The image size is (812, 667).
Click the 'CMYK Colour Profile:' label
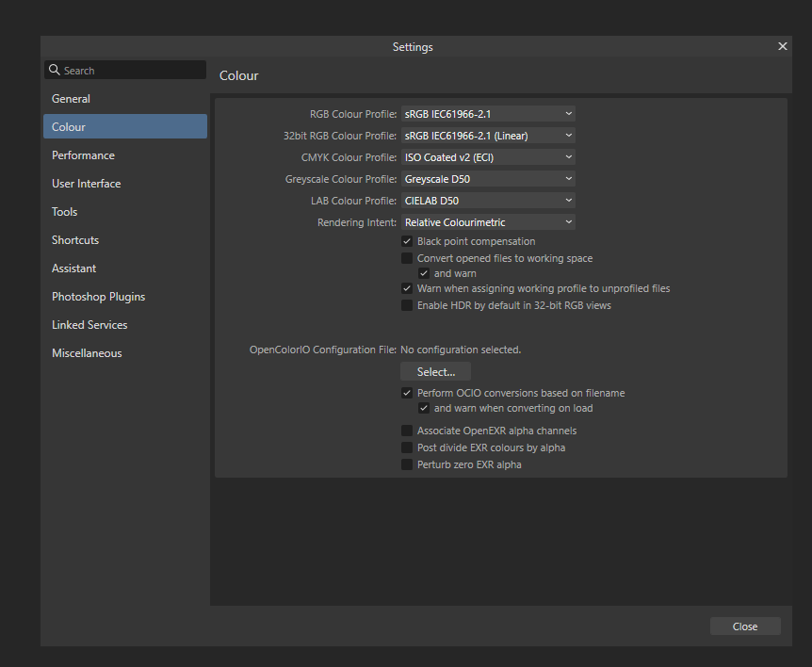[x=349, y=157]
